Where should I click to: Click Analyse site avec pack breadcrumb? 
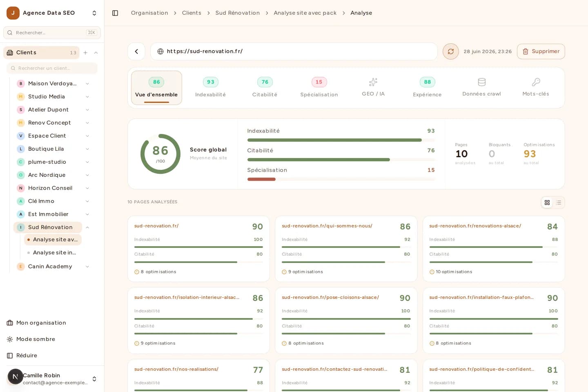click(305, 13)
